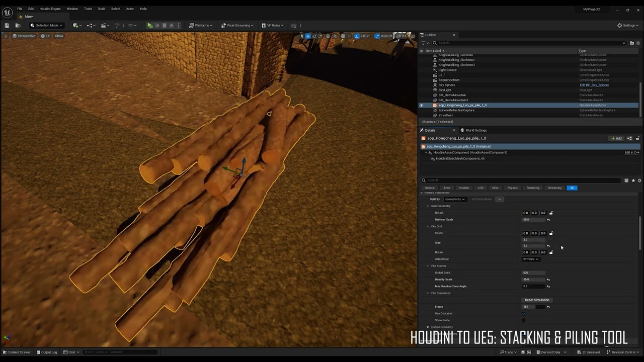Viewport: 644px width, 362px height.
Task: Open the blueprints toolbar menu
Action: [x=91, y=25]
